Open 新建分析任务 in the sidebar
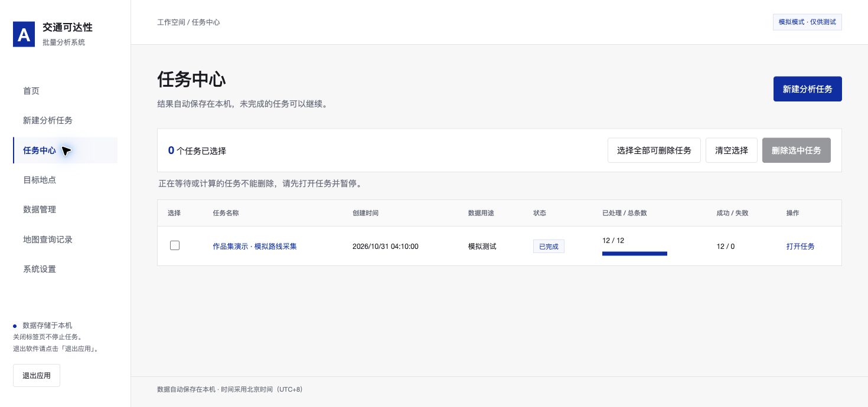This screenshot has height=407, width=868. [65, 120]
